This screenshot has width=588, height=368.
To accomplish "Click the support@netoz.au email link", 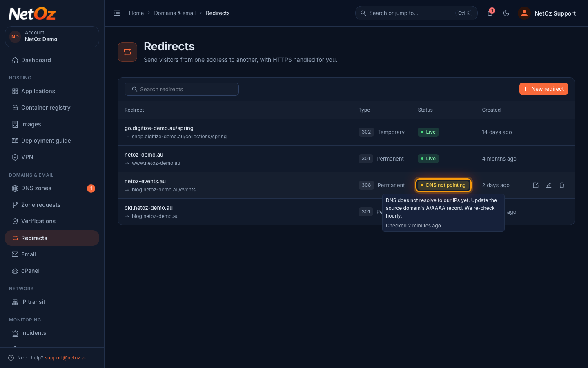I will click(x=66, y=358).
